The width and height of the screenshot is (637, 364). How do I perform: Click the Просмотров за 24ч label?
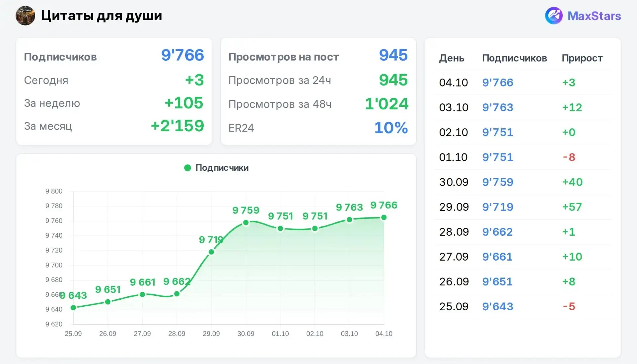click(x=280, y=80)
